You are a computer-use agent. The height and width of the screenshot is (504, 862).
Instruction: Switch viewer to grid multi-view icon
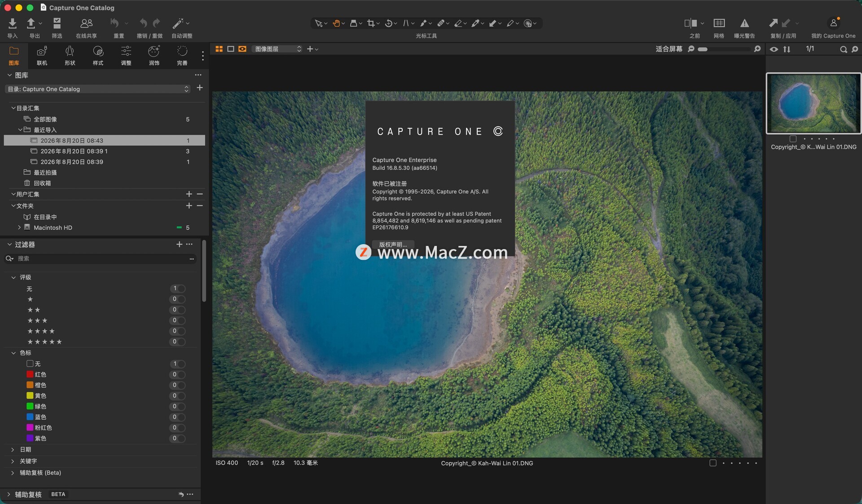[219, 49]
